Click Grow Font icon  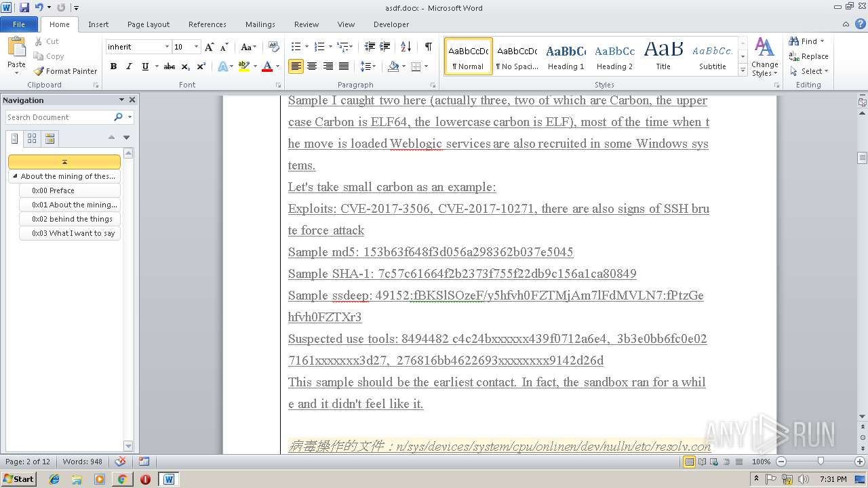209,47
